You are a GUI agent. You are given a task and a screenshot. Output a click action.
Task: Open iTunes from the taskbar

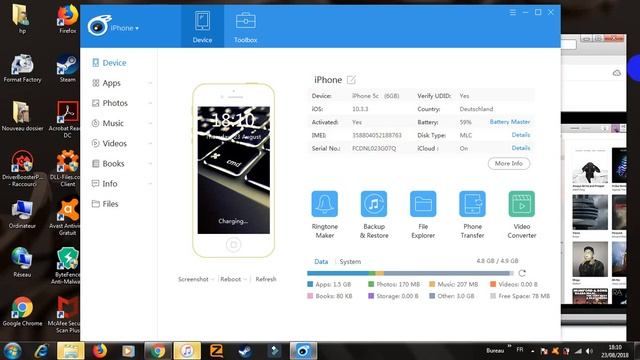(x=187, y=351)
